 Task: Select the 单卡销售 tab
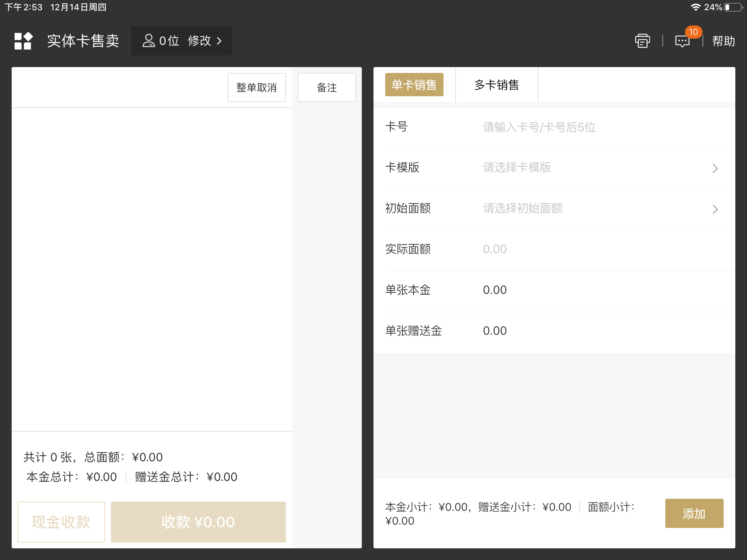click(414, 85)
